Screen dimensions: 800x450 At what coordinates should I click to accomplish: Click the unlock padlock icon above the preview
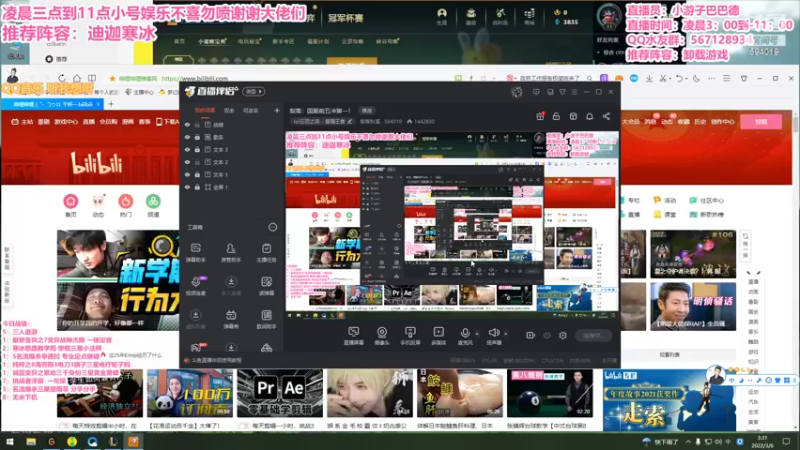(556, 116)
